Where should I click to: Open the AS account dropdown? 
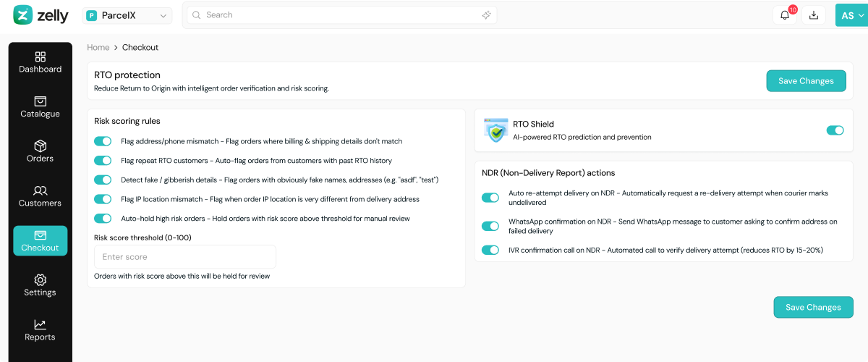coord(851,15)
